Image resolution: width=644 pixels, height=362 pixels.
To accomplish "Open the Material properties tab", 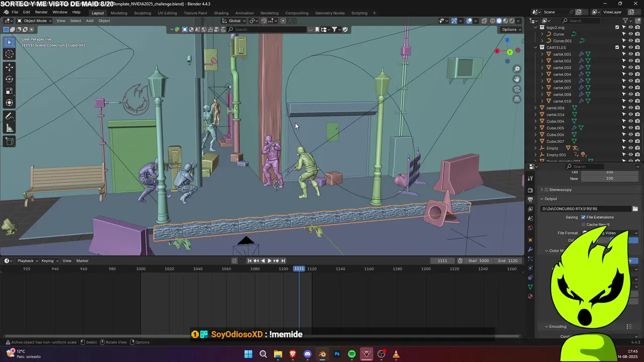I will point(530,296).
